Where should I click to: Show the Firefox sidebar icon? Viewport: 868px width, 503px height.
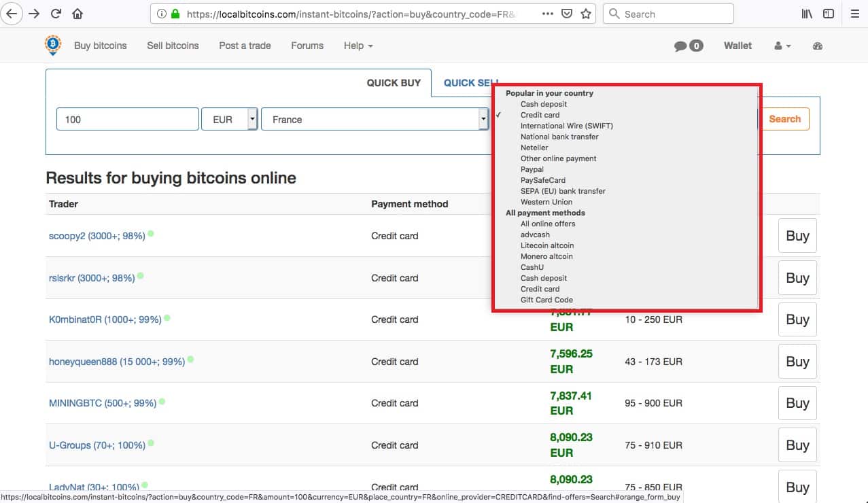(x=829, y=14)
